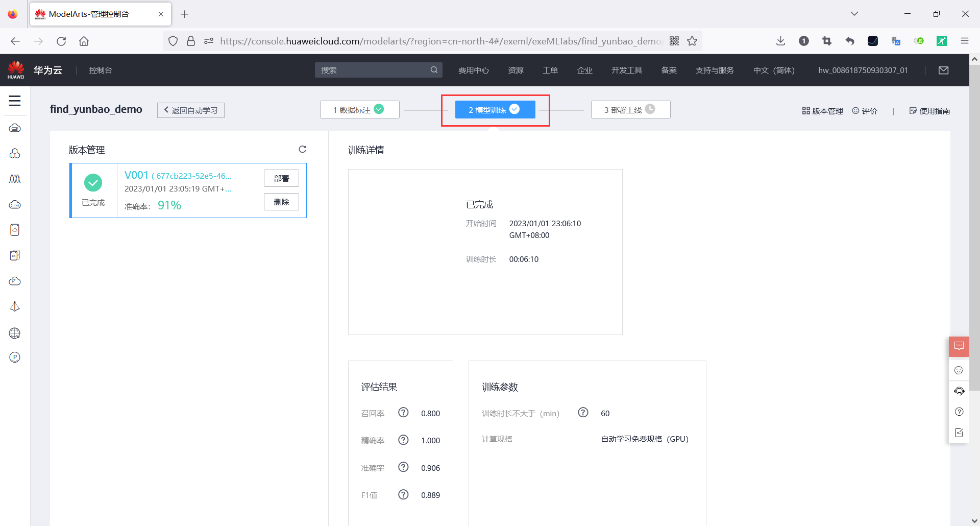This screenshot has height=526, width=980.
Task: Open account menu hw_008618750930307_01
Action: pos(863,70)
